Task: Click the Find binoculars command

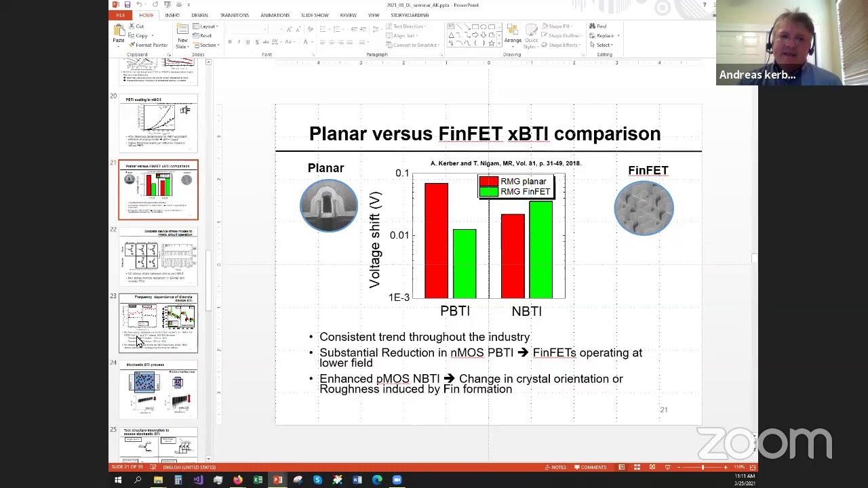Action: [x=597, y=26]
